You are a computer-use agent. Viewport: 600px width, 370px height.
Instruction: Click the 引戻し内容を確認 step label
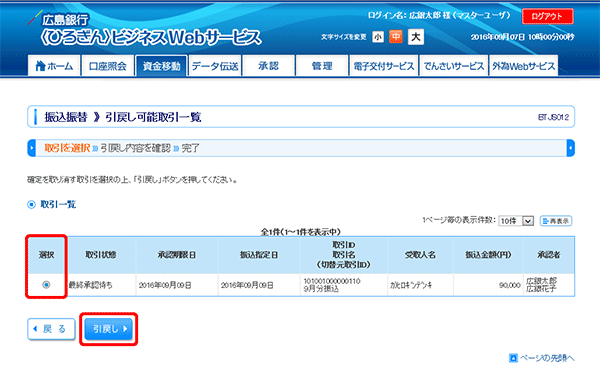(135, 148)
